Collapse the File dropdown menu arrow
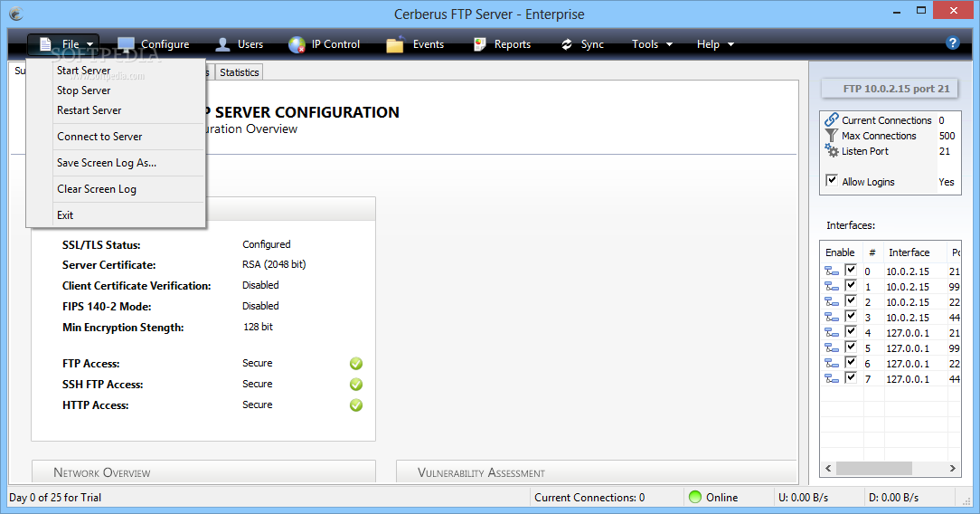The height and width of the screenshot is (514, 980). click(x=90, y=44)
